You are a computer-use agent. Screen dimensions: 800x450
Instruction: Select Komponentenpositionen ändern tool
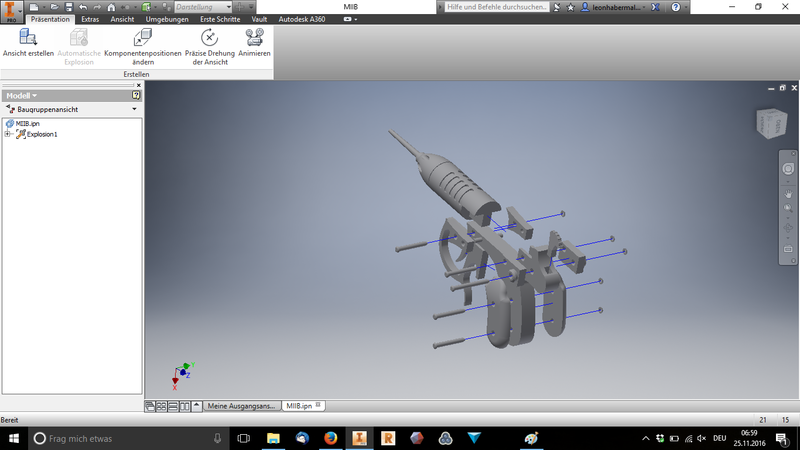(142, 45)
